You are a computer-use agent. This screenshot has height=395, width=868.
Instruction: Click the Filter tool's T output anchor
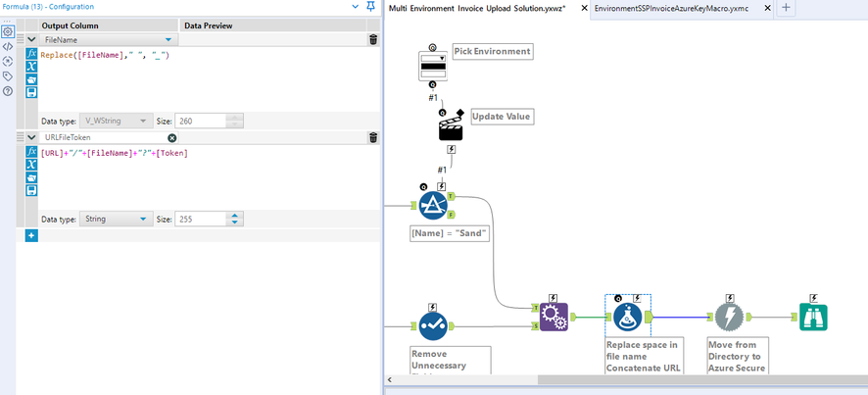coord(452,196)
